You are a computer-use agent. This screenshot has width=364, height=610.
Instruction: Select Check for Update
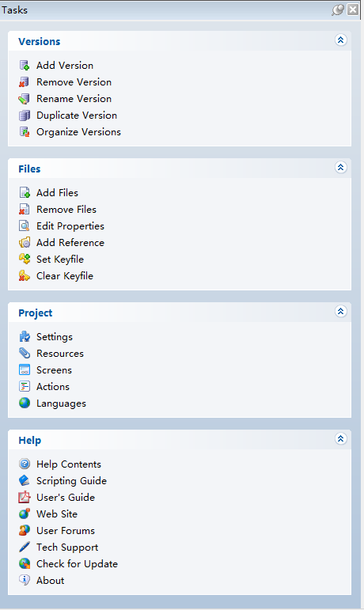(77, 563)
